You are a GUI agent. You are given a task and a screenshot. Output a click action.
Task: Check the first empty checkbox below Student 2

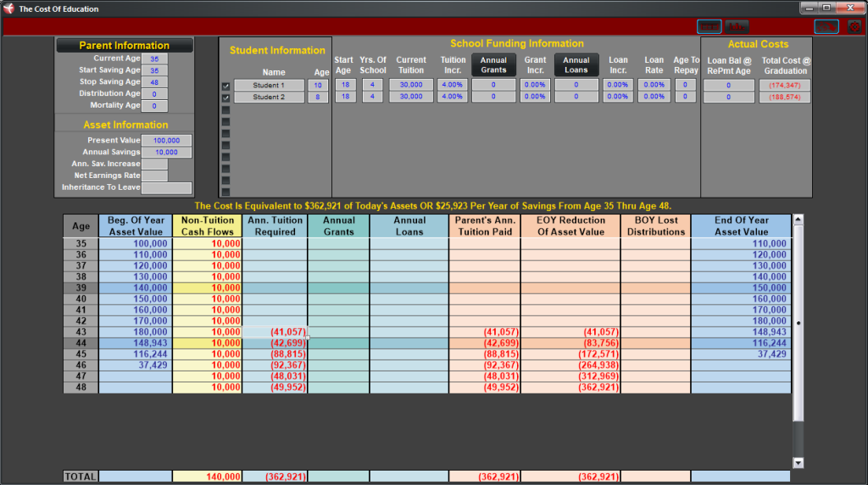click(x=225, y=109)
